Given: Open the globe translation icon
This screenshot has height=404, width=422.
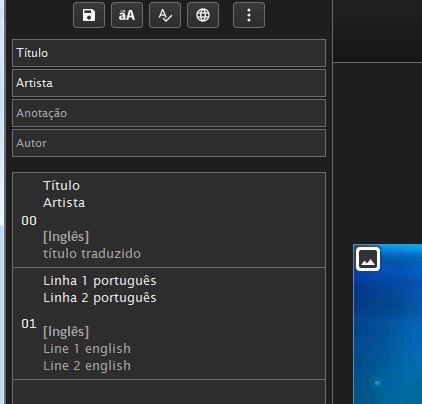Looking at the screenshot, I should 203,15.
